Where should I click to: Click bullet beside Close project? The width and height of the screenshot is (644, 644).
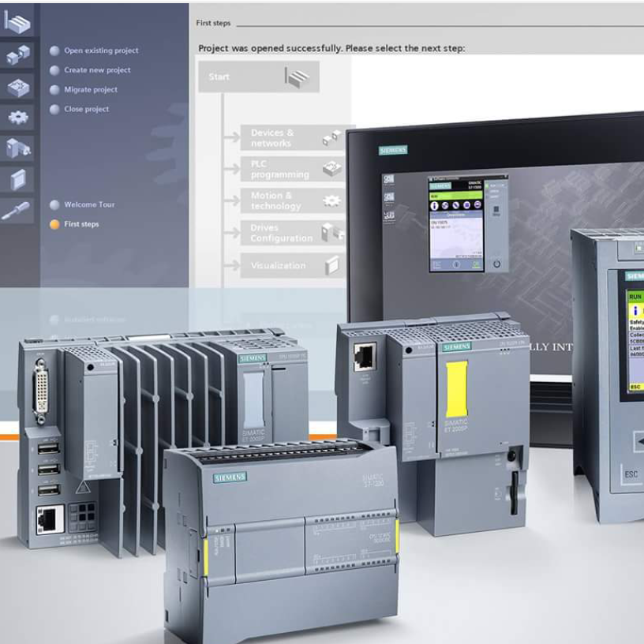tap(54, 109)
